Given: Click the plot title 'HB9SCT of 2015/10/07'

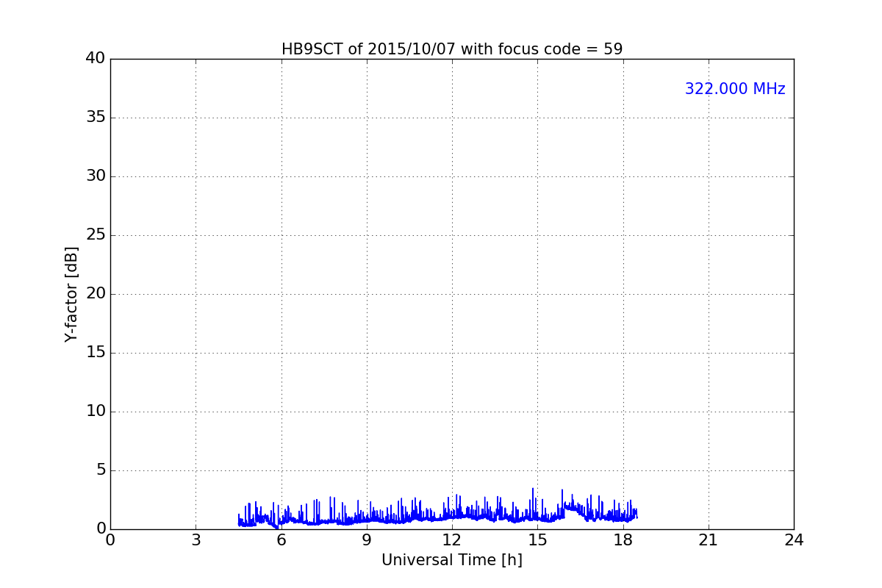Looking at the screenshot, I should (452, 49).
